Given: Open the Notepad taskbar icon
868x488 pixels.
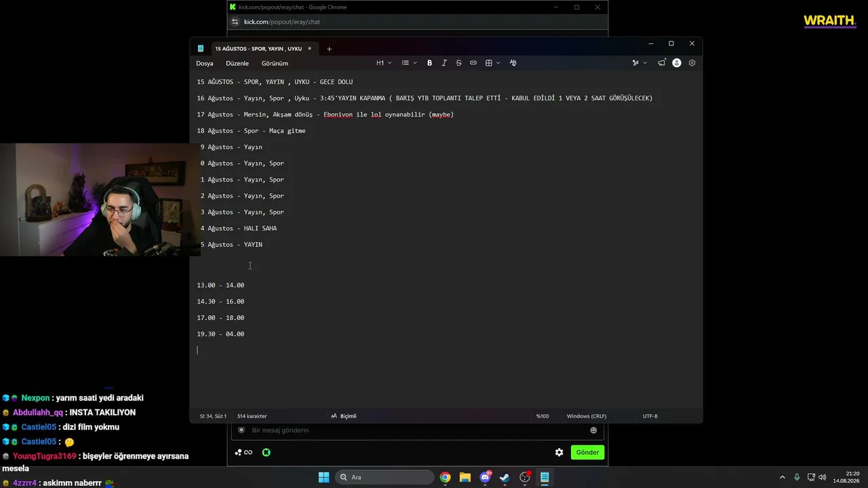Looking at the screenshot, I should pos(545,477).
